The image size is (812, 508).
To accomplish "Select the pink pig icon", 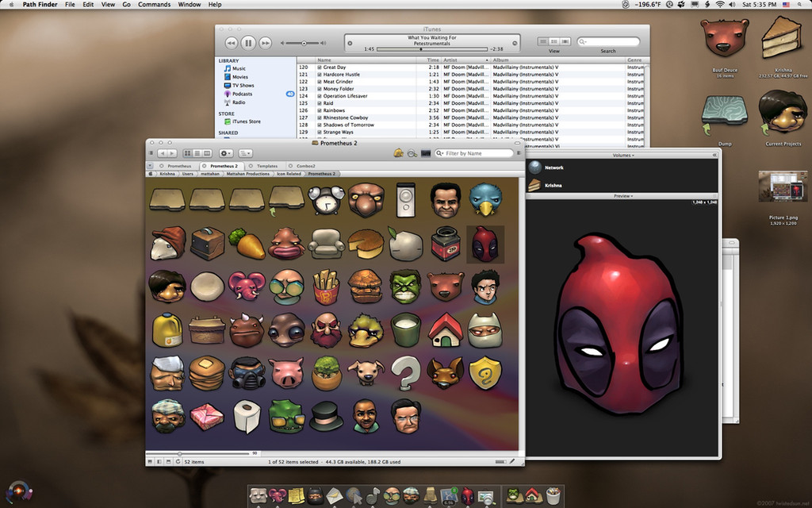I will (286, 373).
